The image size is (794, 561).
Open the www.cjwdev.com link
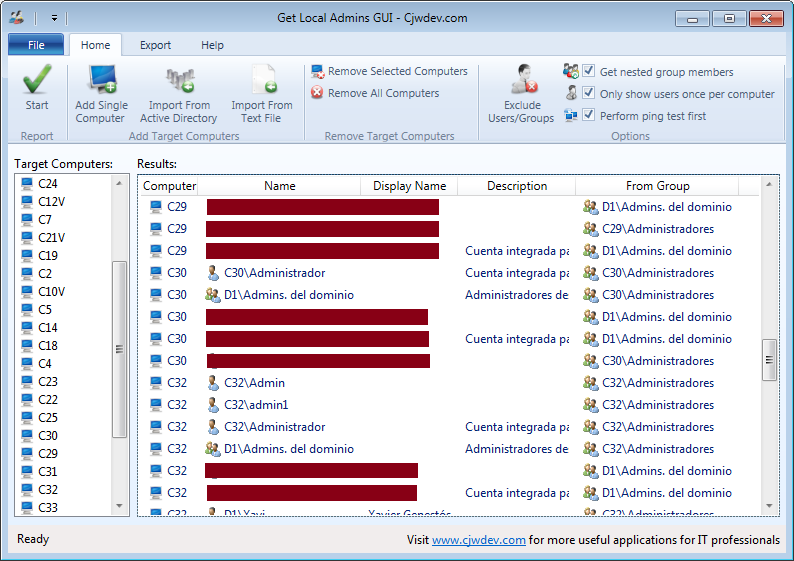(x=479, y=540)
